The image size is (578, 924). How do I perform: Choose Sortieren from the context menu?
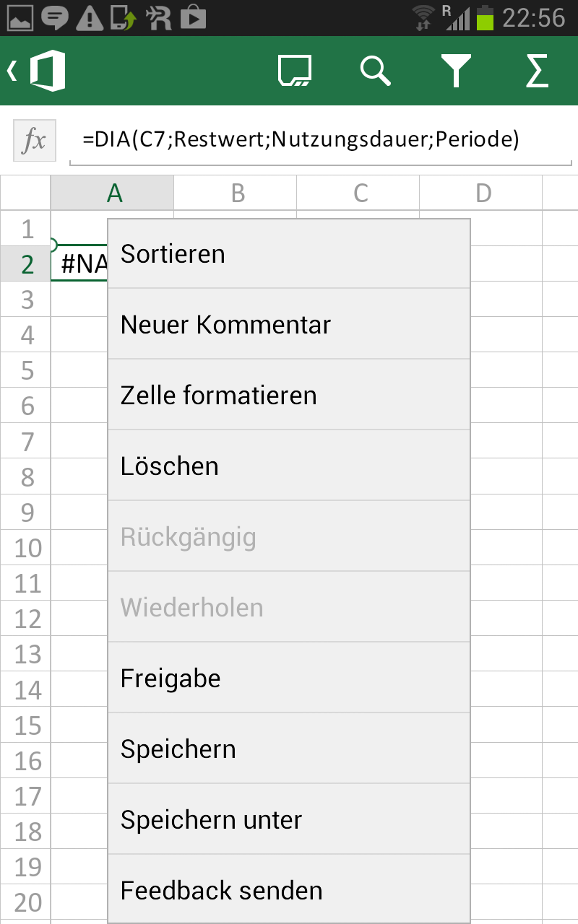click(x=289, y=254)
